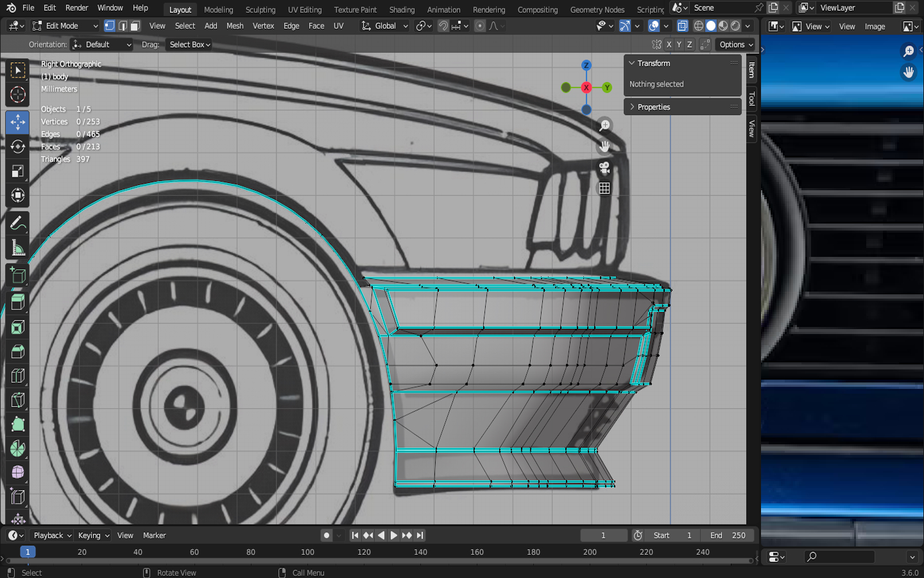Open the Edit Mode dropdown
Viewport: 924px width, 578px height.
(x=65, y=26)
